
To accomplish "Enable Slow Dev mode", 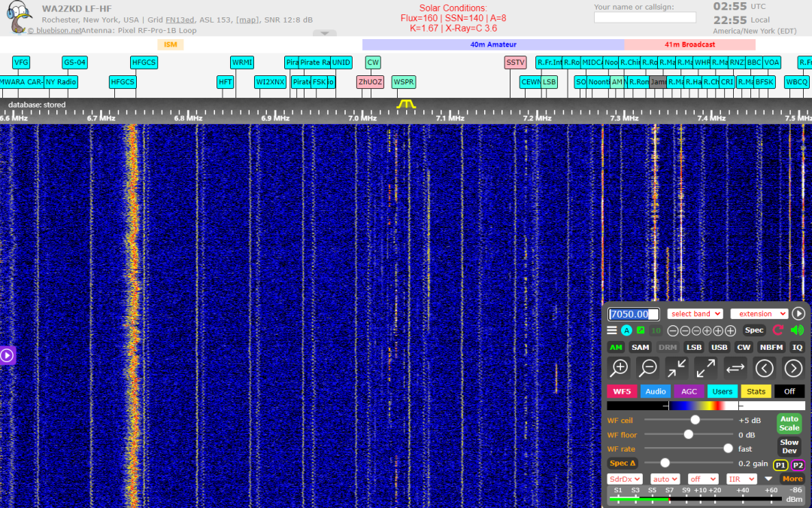I will pyautogui.click(x=789, y=446).
